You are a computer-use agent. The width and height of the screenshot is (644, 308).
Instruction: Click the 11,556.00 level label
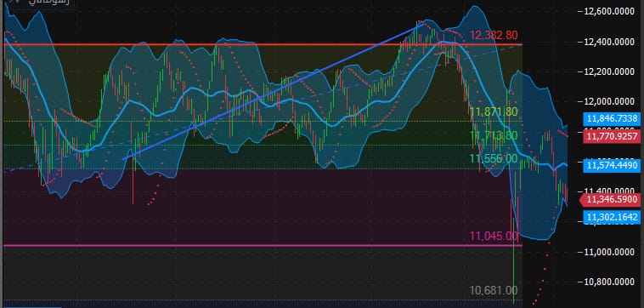click(494, 159)
